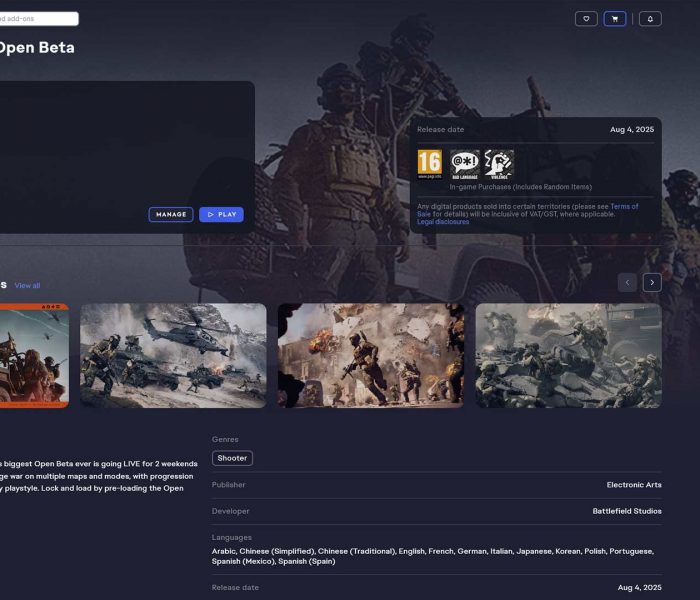Viewport: 700px width, 600px height.
Task: Select the Shooter genre tag
Action: point(232,458)
